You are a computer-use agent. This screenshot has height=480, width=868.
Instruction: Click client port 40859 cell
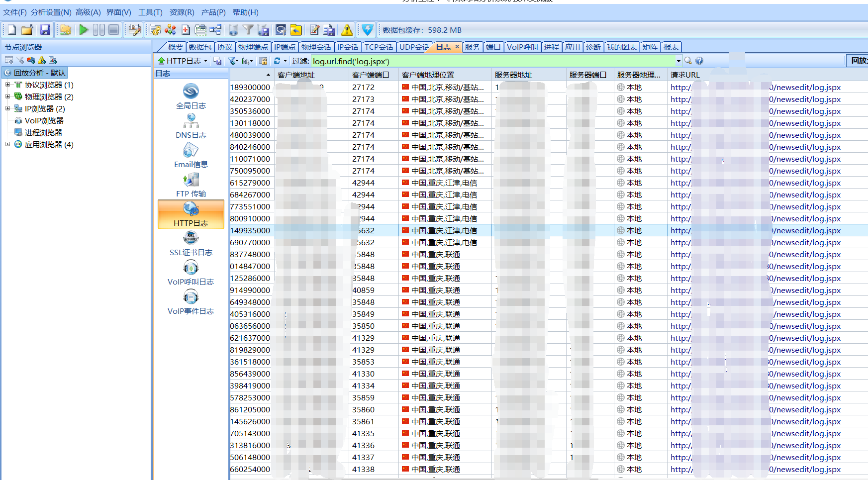coord(374,290)
